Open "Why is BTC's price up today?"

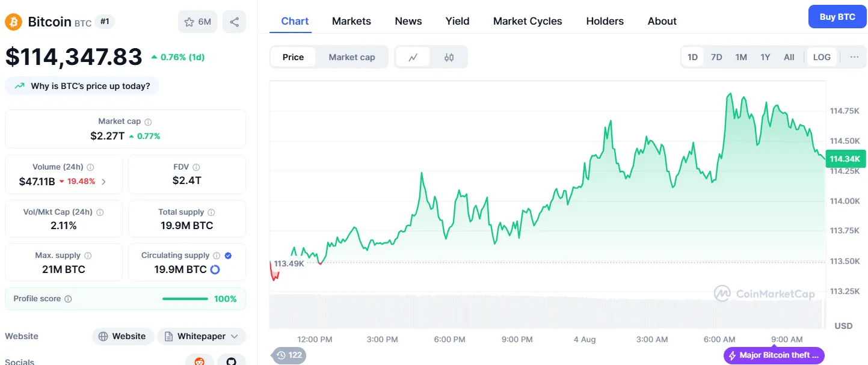82,86
